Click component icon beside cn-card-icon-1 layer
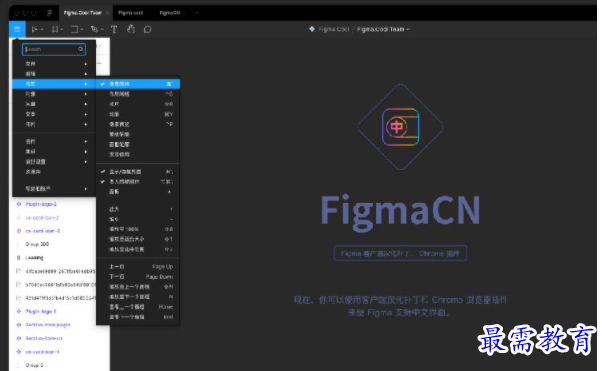 (x=19, y=351)
